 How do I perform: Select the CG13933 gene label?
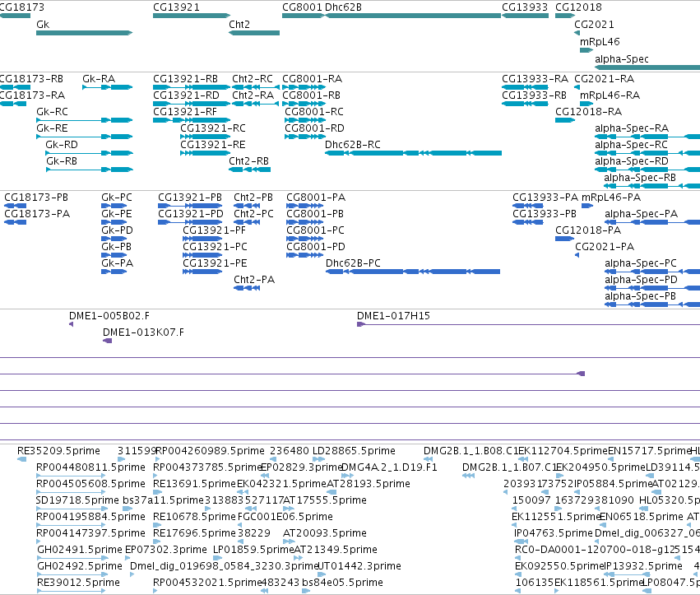point(525,7)
